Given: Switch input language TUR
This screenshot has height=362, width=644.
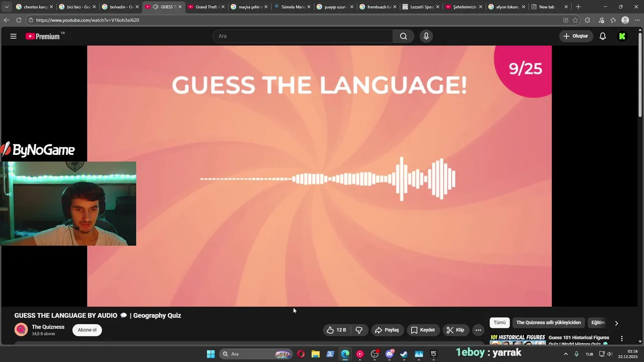Looking at the screenshot, I should (589, 354).
